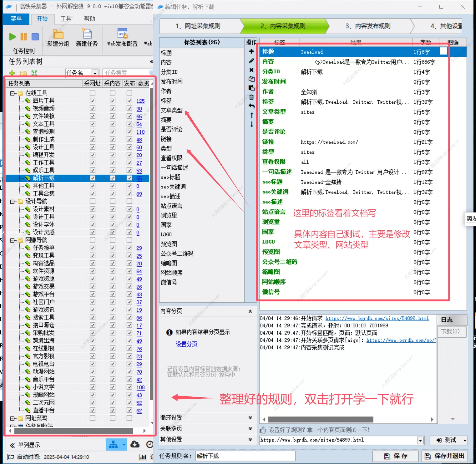Toggle 采网址 checkbox for 图片工具

tap(93, 101)
